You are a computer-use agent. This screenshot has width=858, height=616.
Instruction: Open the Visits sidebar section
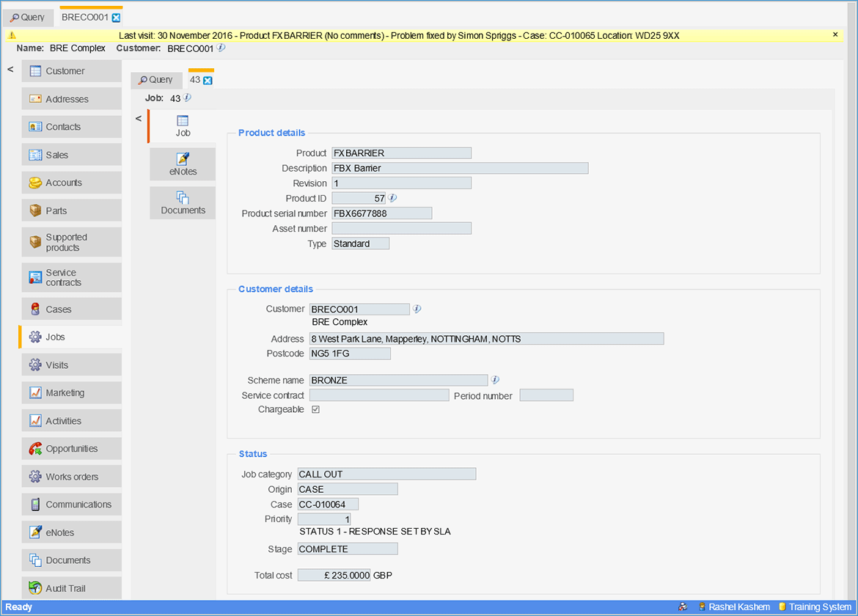(72, 365)
